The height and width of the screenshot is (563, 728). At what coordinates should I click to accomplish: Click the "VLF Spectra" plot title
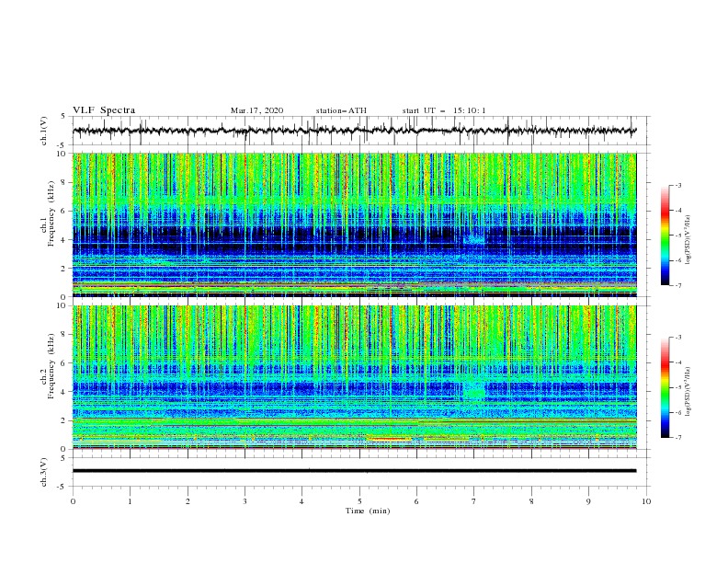(x=104, y=110)
